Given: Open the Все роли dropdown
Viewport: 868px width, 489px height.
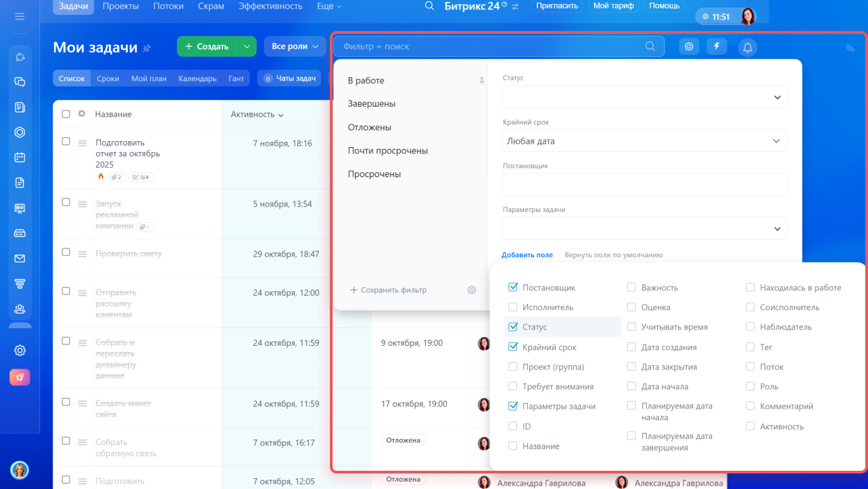Looking at the screenshot, I should 295,47.
